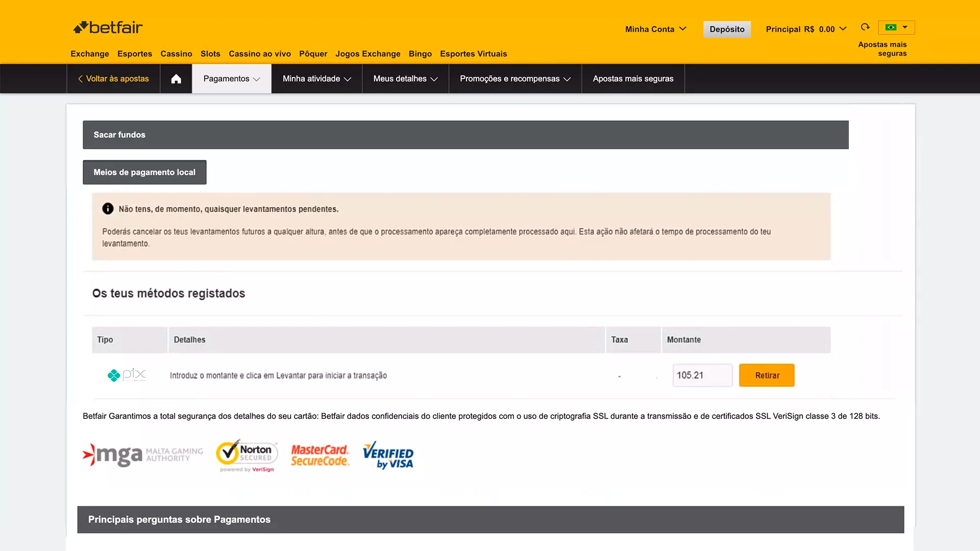The width and height of the screenshot is (980, 551).
Task: Click 'Não tens, de momento' notice text
Action: pyautogui.click(x=229, y=209)
